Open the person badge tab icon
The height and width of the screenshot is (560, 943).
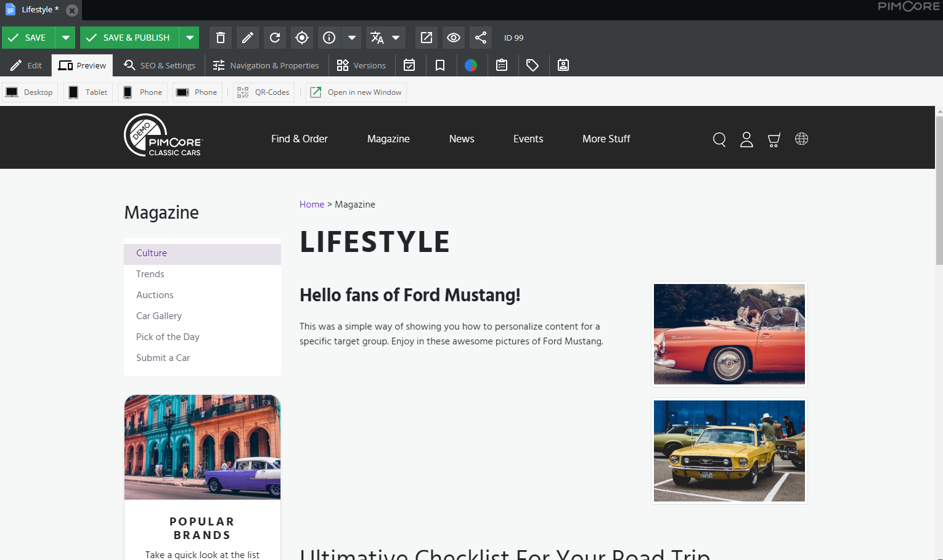(563, 65)
